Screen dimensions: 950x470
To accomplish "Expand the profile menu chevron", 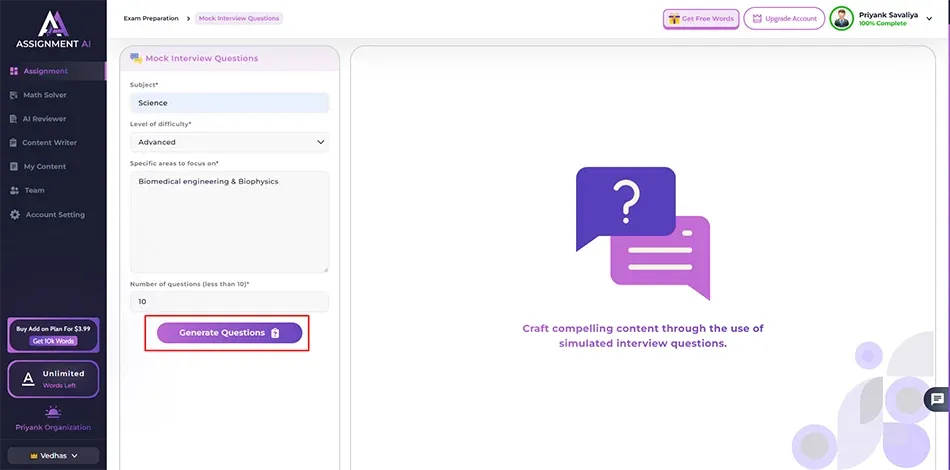I will tap(929, 19).
